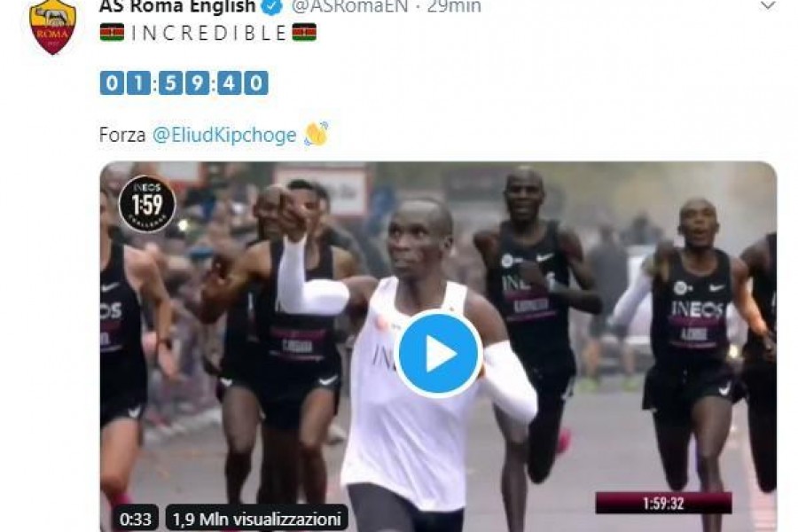Open the AS Roma crest profile picture

(x=52, y=27)
